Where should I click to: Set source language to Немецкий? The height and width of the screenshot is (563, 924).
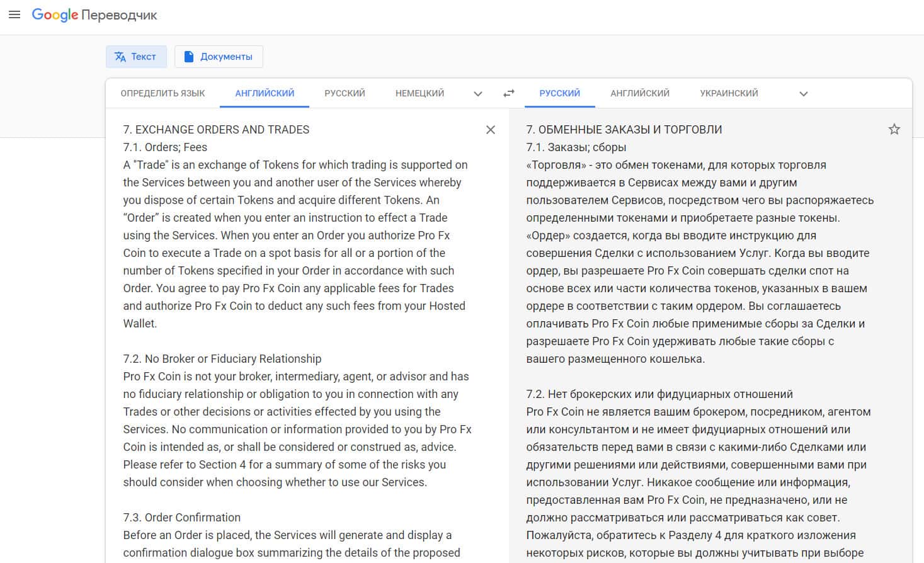point(419,93)
